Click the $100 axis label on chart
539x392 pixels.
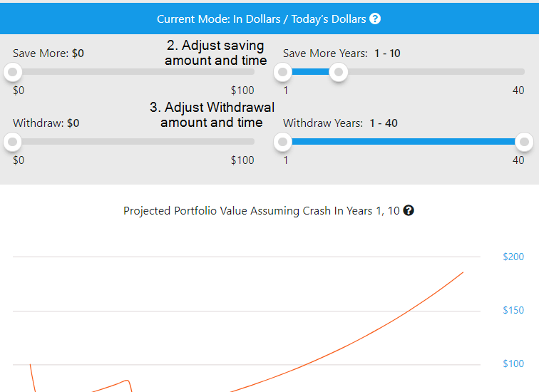pyautogui.click(x=513, y=363)
